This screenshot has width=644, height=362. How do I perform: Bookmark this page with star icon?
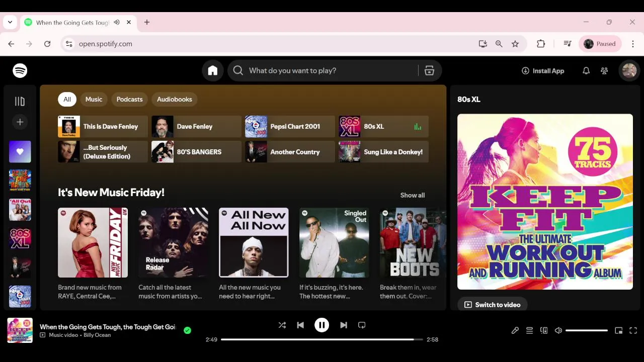tap(515, 44)
